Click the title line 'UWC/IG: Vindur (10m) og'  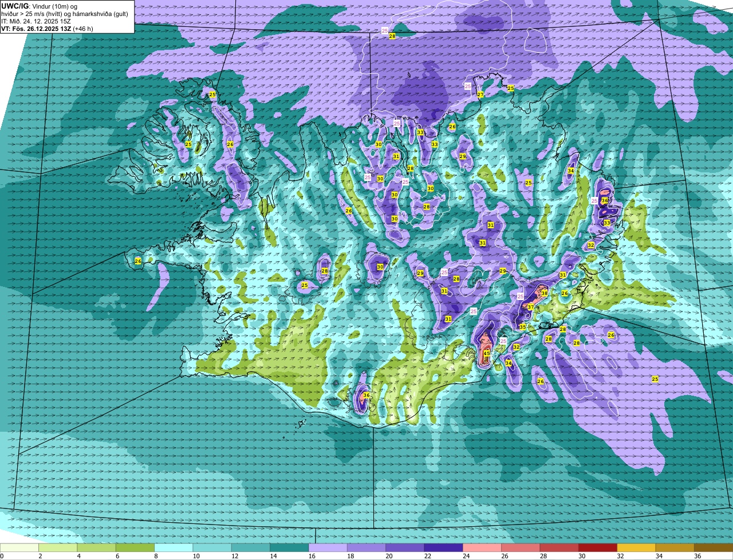40,6
